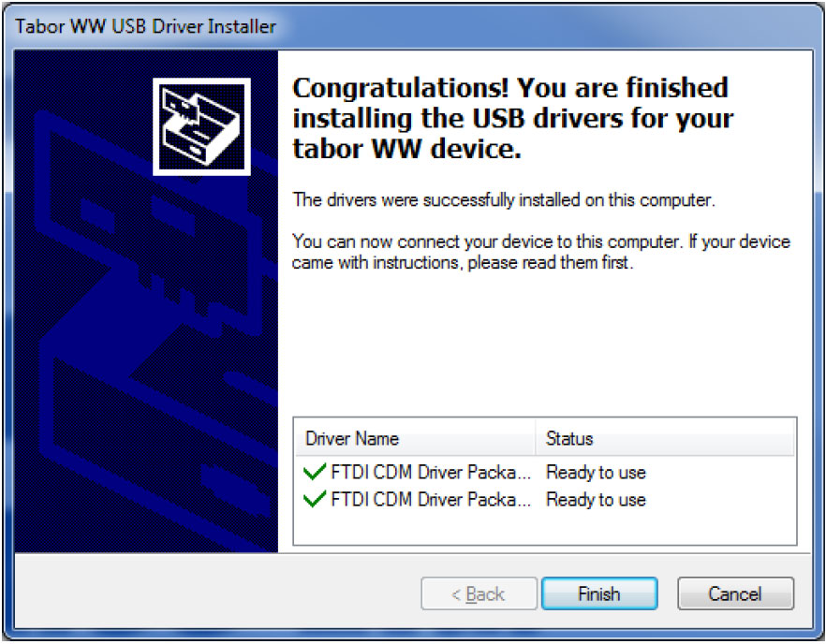Click the first Ready to use status
Image resolution: width=826 pixels, height=644 pixels.
(596, 473)
